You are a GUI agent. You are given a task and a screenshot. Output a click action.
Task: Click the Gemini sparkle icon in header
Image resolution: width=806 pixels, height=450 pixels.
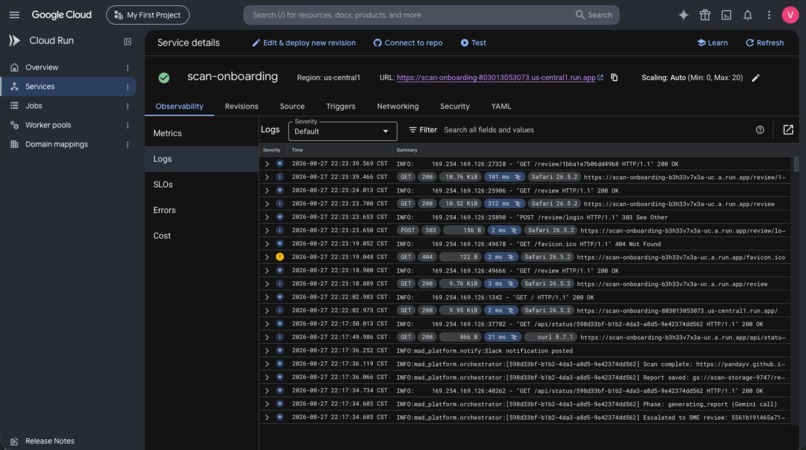click(683, 15)
